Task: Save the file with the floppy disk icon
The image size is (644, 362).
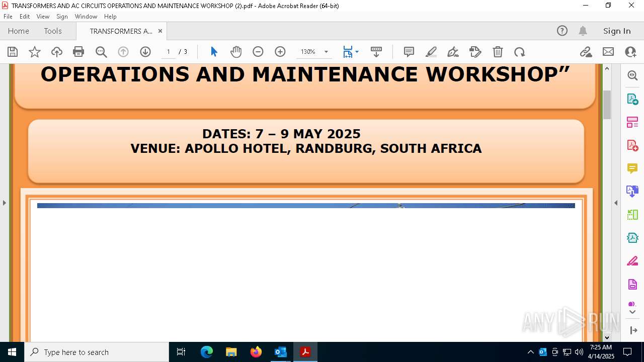Action: (x=13, y=52)
